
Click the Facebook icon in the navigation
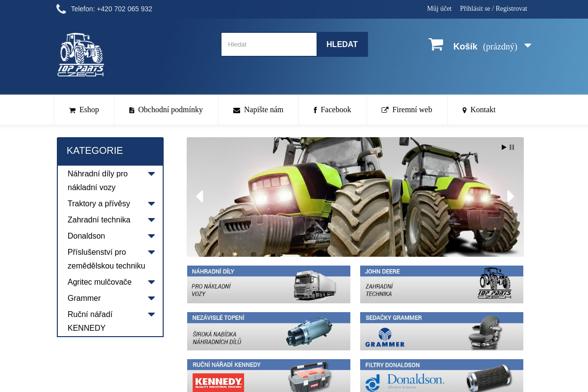315,110
